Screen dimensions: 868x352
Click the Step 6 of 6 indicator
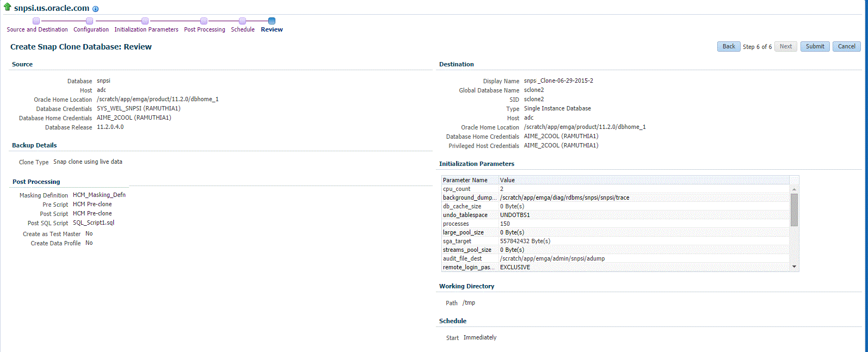pos(757,47)
